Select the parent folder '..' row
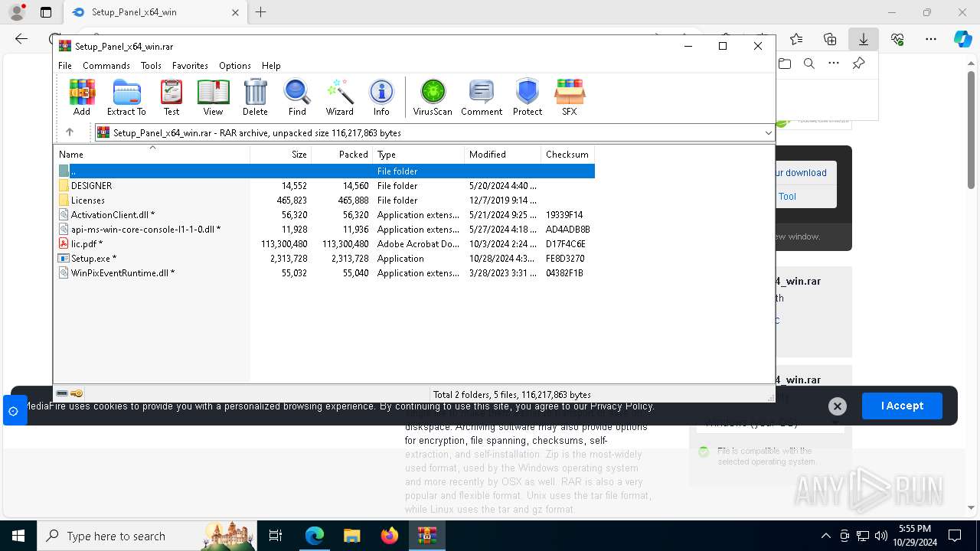This screenshot has height=551, width=980. [325, 171]
